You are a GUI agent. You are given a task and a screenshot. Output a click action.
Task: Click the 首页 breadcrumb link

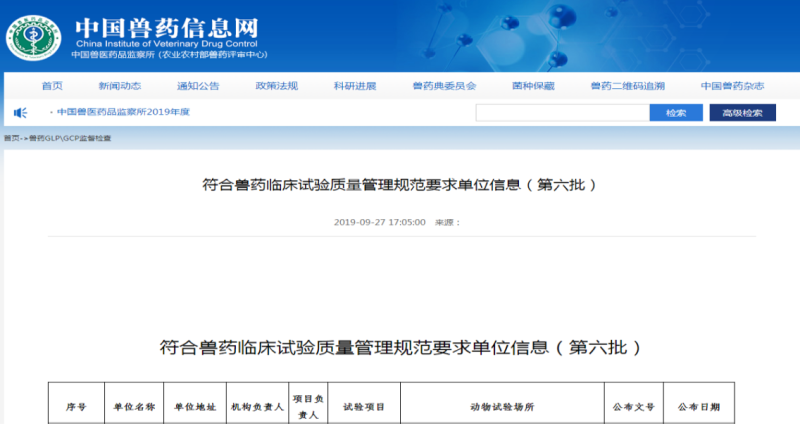coord(11,137)
